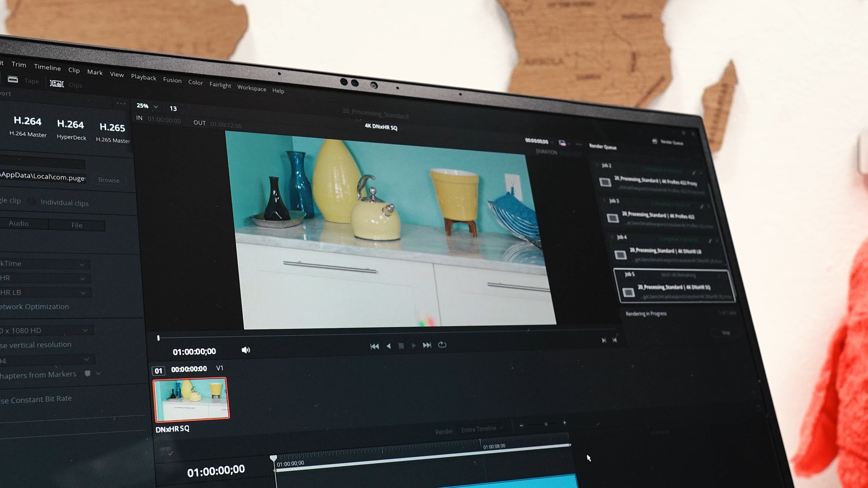Click the timeline zoom slider handle
The width and height of the screenshot is (868, 488).
coord(546,424)
